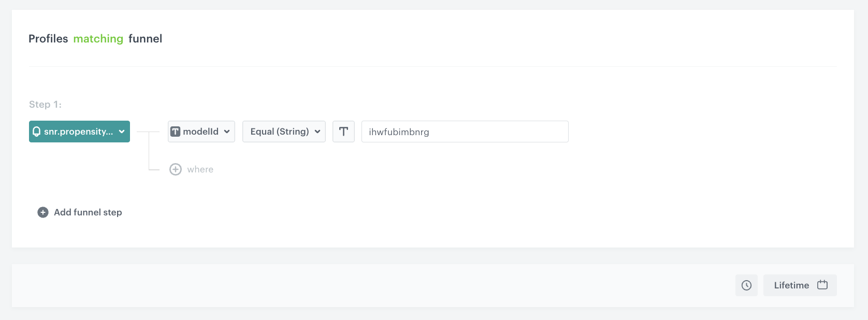Viewport: 868px width, 320px height.
Task: Click the plus icon for Add funnel step
Action: [43, 212]
